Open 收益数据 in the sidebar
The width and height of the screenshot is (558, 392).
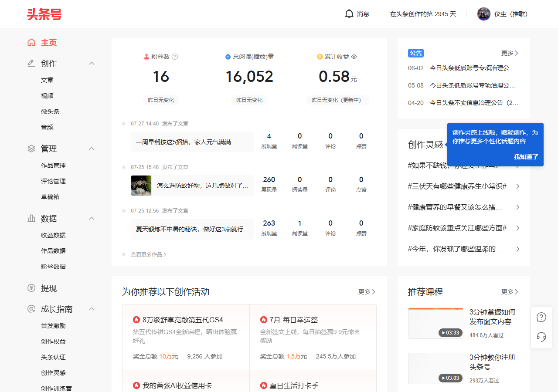click(x=53, y=235)
